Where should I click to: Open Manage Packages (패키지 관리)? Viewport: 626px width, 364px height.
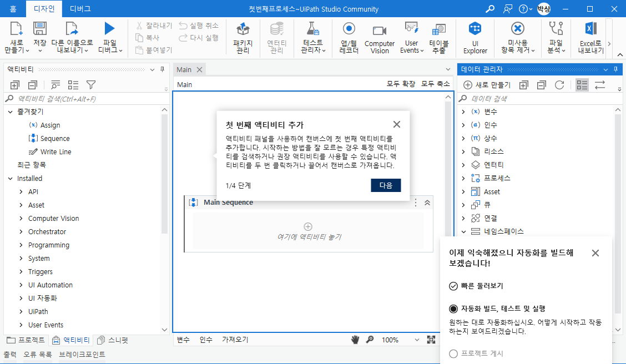pos(243,38)
